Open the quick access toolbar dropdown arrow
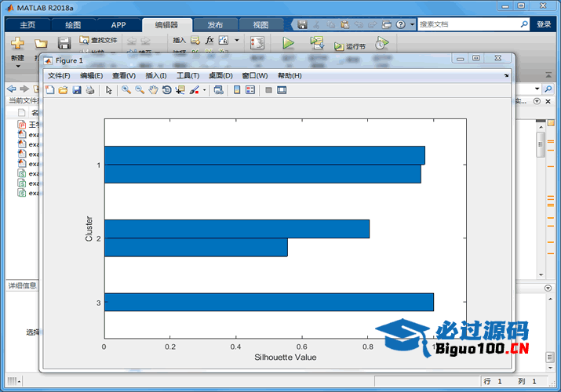 [x=413, y=24]
